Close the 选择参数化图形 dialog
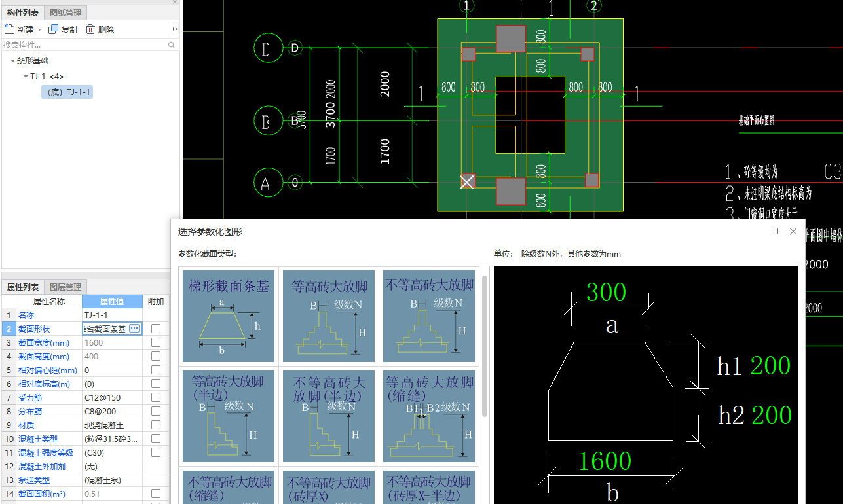This screenshot has width=843, height=504. coord(793,231)
